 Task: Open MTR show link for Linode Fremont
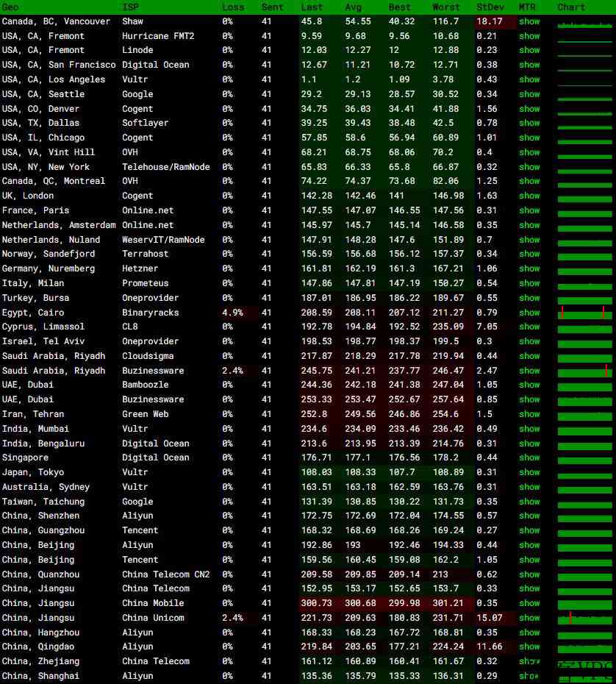(x=529, y=50)
